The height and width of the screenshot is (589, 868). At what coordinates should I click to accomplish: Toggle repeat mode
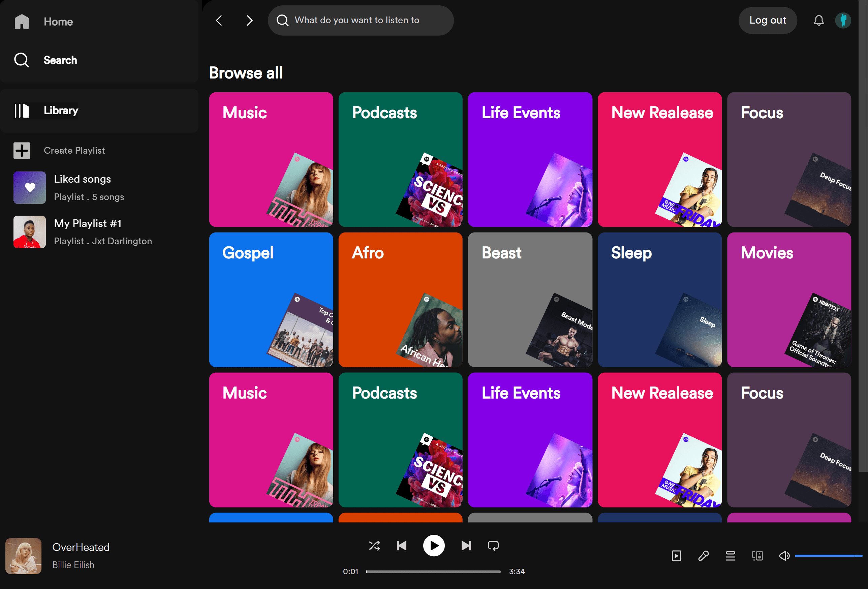[x=493, y=546]
